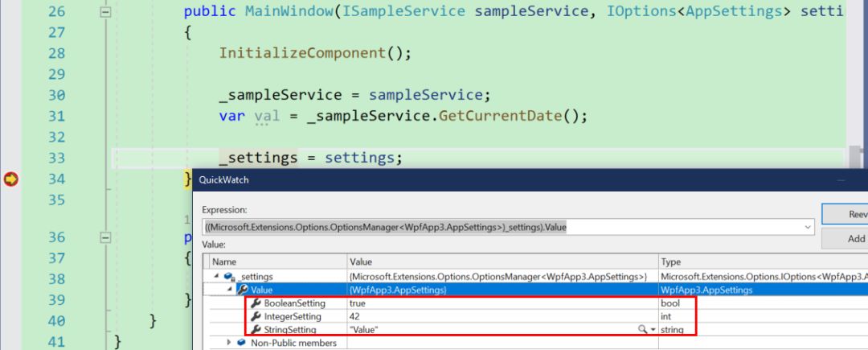This screenshot has height=350, width=868.
Task: Click the {WpfApp3.AppSettings} value cell
Action: (x=398, y=290)
